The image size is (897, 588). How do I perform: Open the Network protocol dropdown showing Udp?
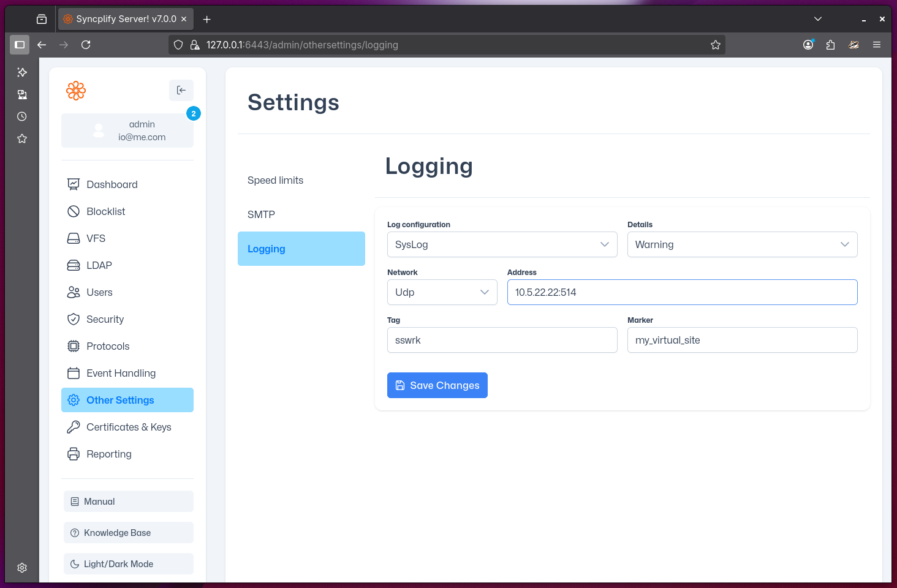point(442,292)
